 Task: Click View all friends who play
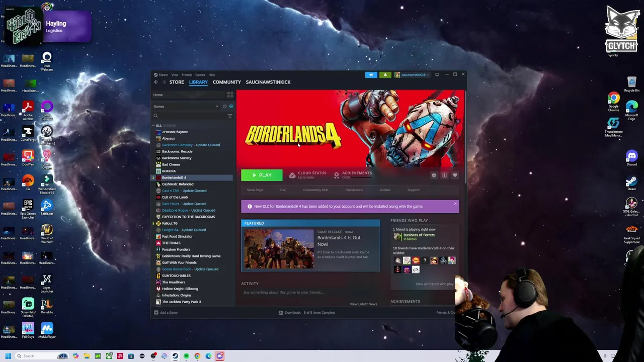click(435, 284)
